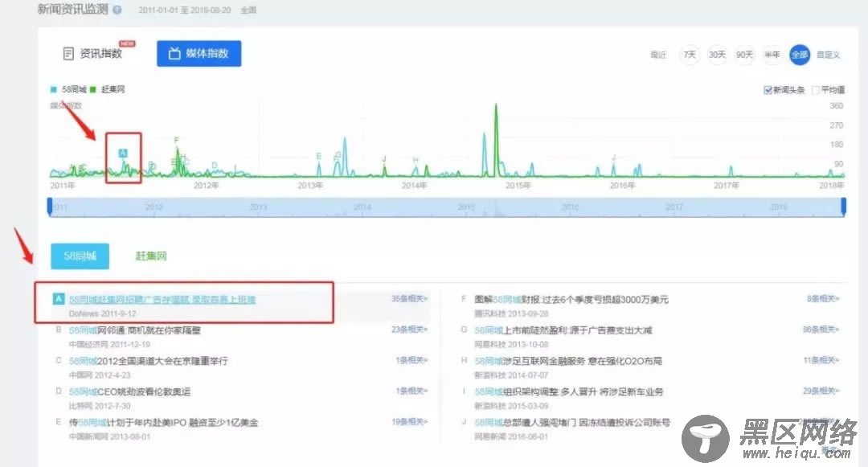Open headline 58同城赶集网招聘广告存猫腻
Image resolution: width=868 pixels, height=467 pixels.
click(162, 299)
